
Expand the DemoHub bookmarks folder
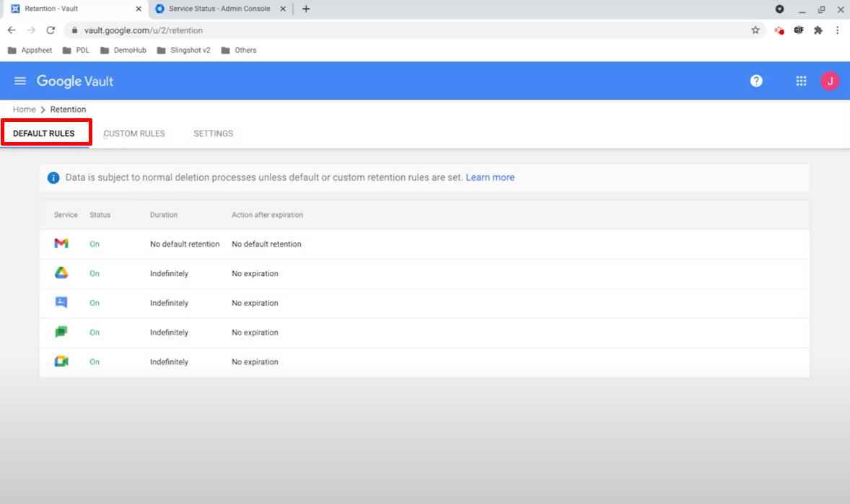click(x=123, y=50)
